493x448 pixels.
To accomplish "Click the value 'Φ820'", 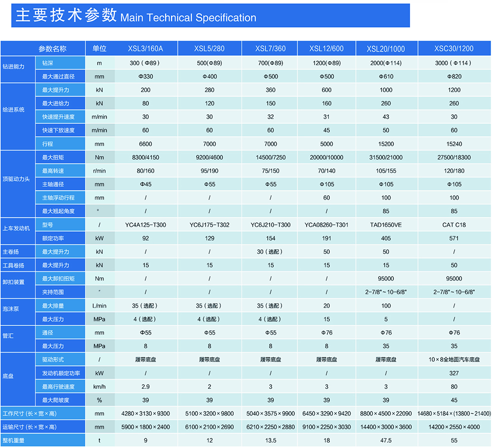I will 455,76.
